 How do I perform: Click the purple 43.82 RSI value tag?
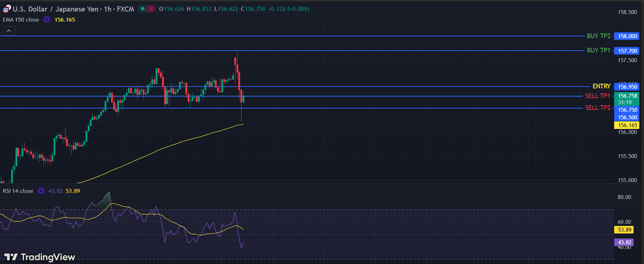[624, 242]
